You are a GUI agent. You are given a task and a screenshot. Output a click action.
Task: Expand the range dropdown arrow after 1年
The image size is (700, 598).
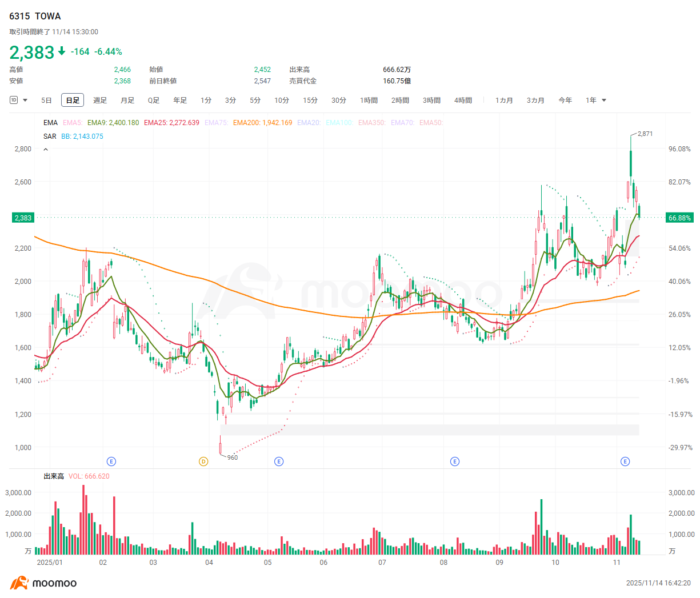point(604,101)
